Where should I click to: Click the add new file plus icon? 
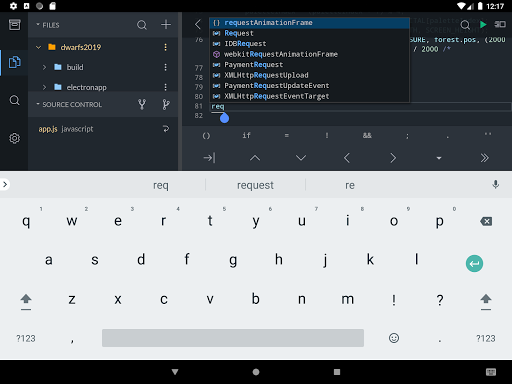click(166, 25)
